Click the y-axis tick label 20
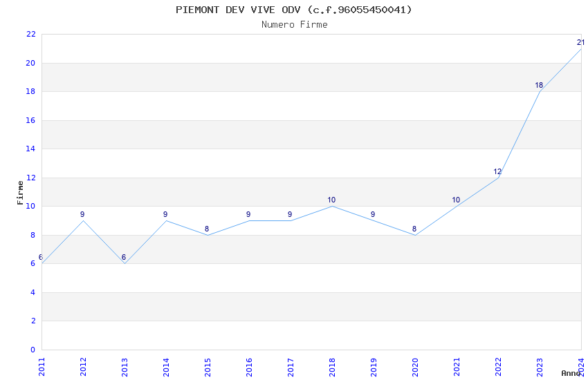588x380 pixels. click(x=30, y=63)
